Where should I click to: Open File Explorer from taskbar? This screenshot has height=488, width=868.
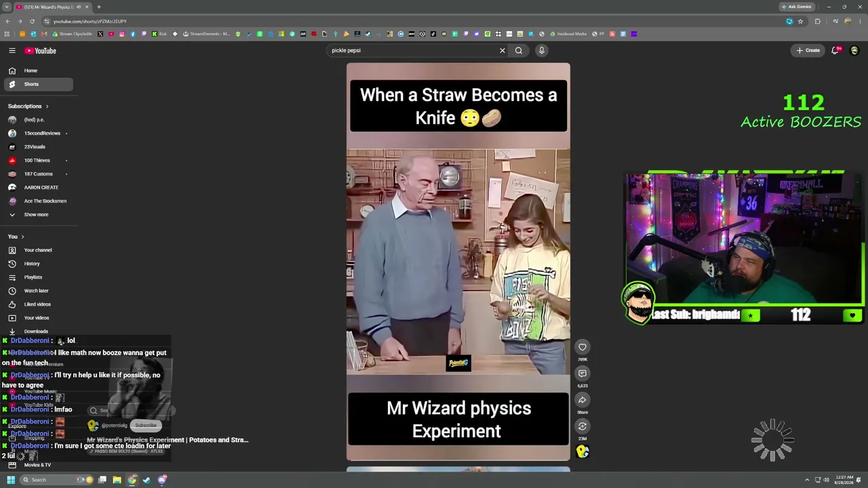(x=117, y=480)
